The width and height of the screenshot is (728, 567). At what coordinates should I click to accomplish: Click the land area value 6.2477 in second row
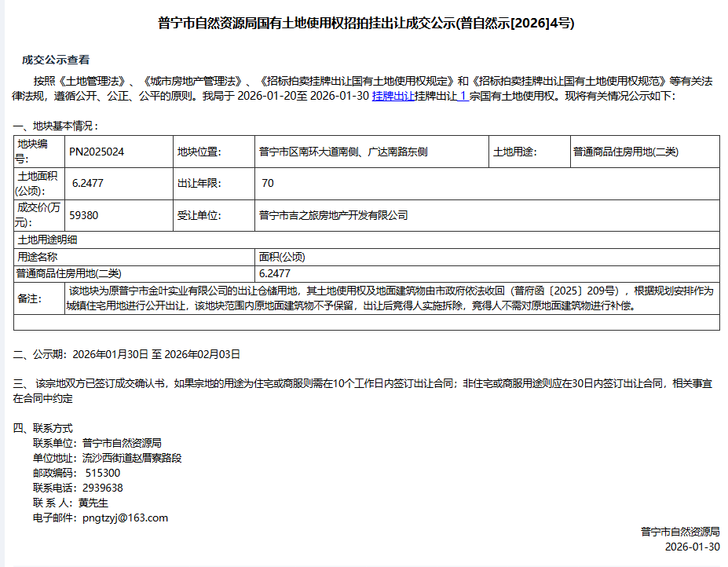[87, 184]
